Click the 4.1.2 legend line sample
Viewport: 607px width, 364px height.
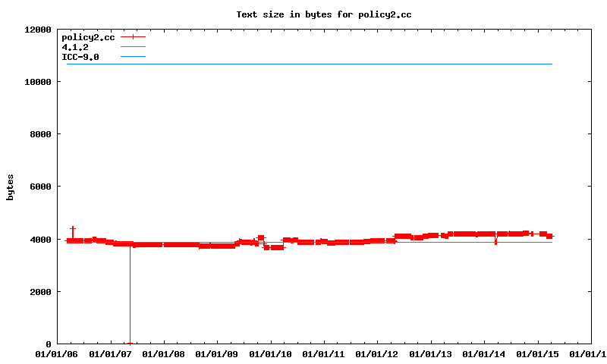pos(132,47)
